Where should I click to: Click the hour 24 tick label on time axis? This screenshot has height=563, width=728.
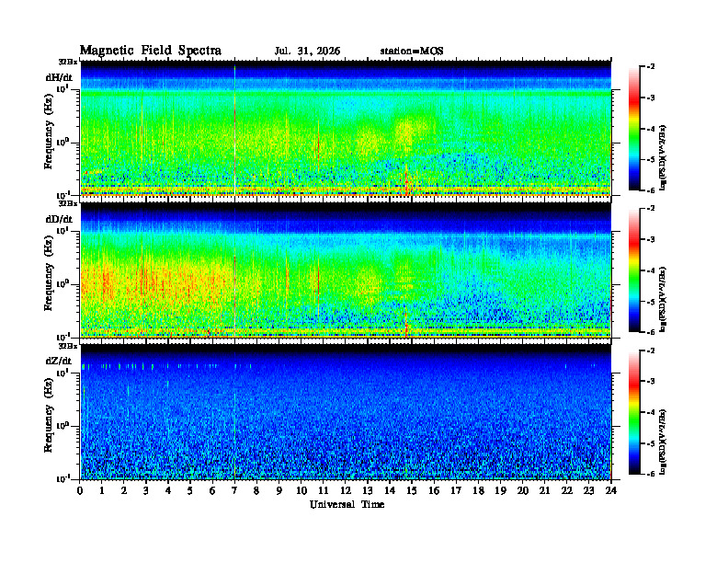click(x=611, y=491)
